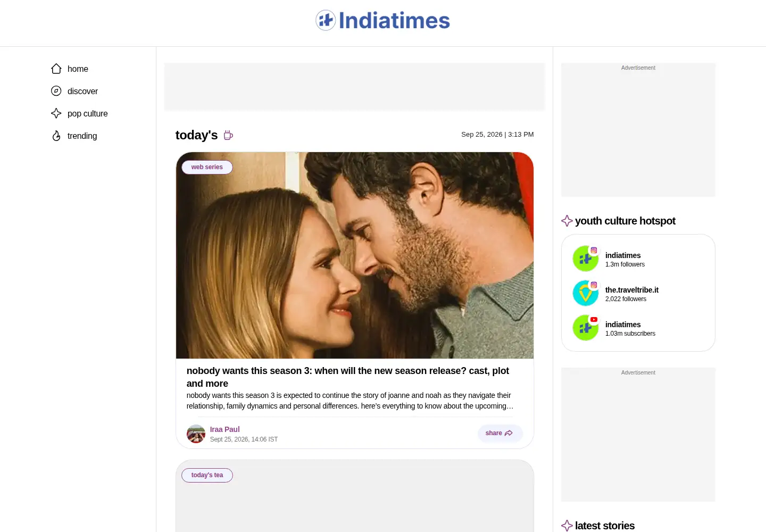Viewport: 766px width, 532px height.
Task: Click the Indiatimes wordmark in the header
Action: coord(394,21)
